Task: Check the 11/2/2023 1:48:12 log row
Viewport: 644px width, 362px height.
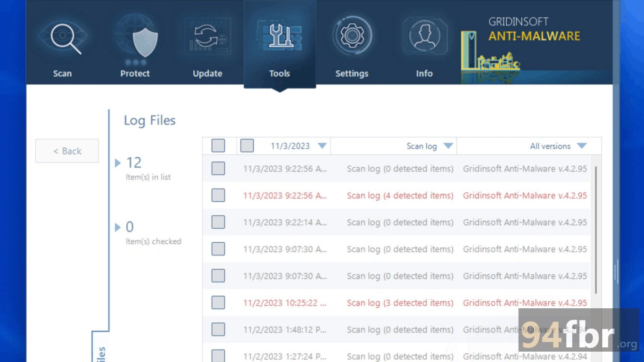Action: coord(218,329)
